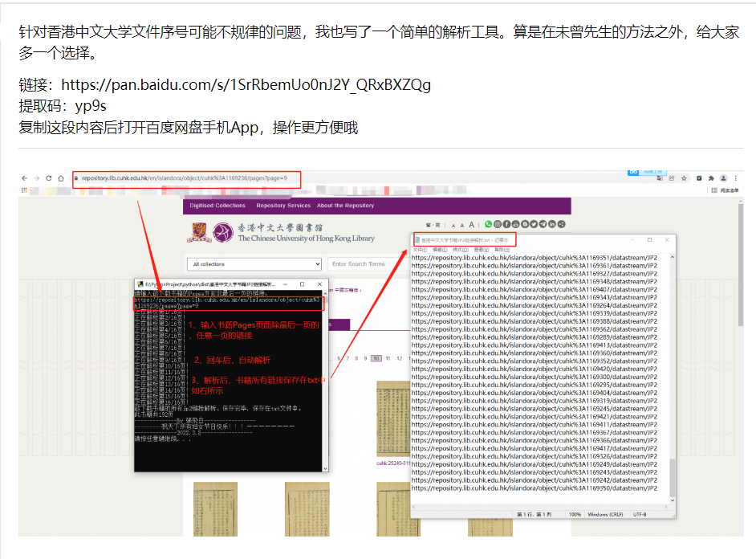Click the Enter Search Terms field
Image resolution: width=756 pixels, height=559 pixels.
click(x=367, y=264)
